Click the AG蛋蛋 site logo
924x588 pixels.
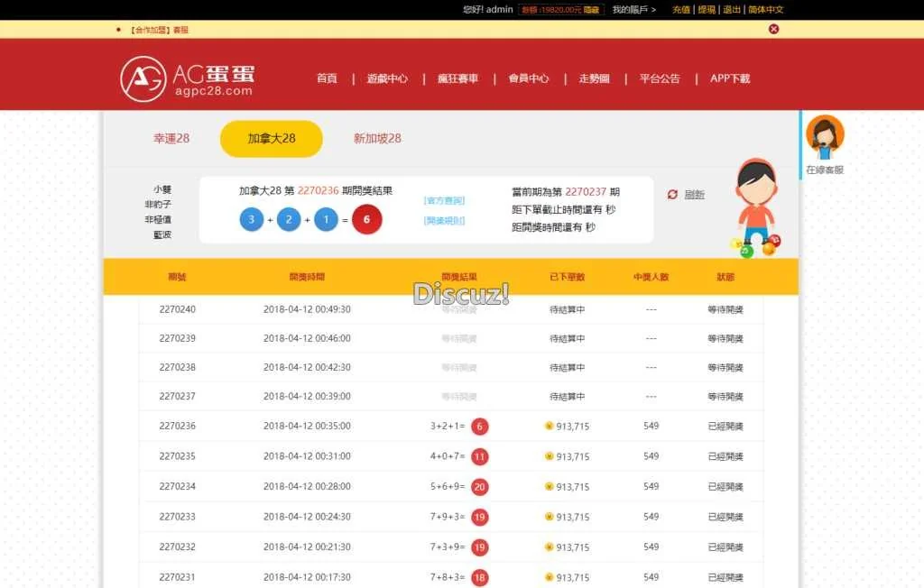tap(188, 78)
